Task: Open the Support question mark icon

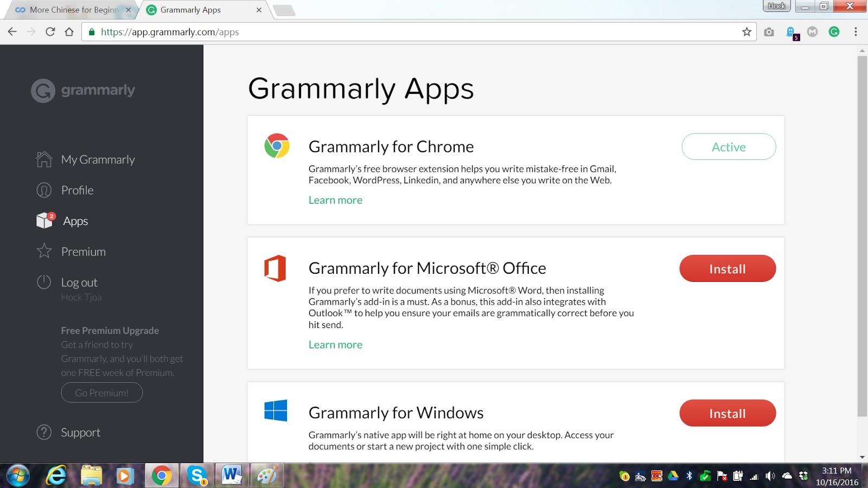Action: point(44,432)
